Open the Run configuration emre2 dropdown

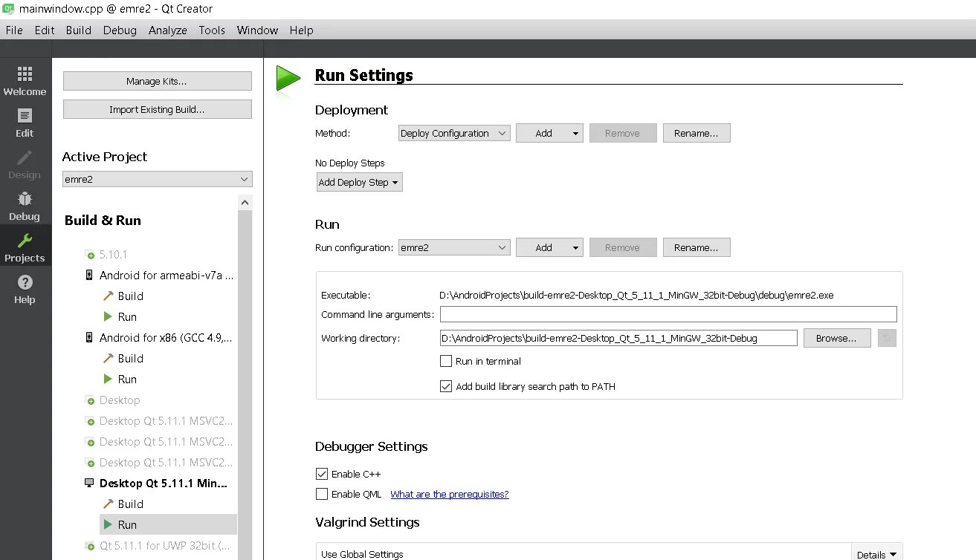tap(454, 247)
